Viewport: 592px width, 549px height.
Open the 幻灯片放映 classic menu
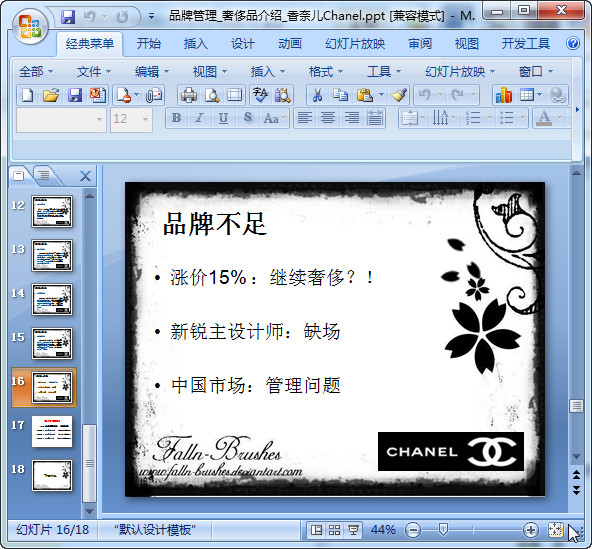(x=459, y=71)
